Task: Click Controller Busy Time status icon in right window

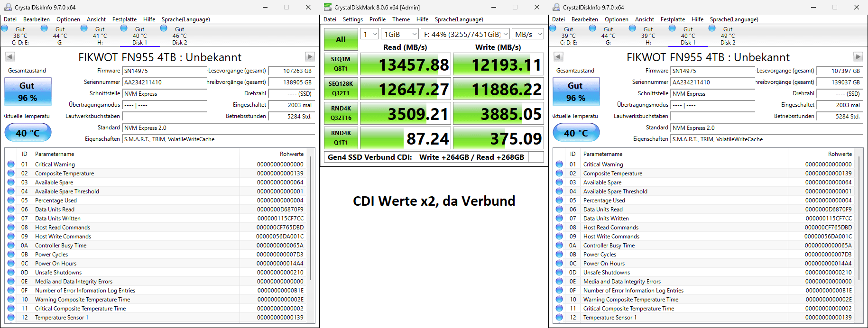Action: [x=559, y=245]
